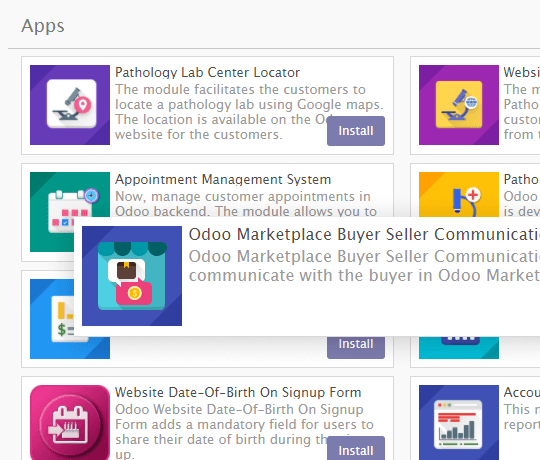Click the yellow microscope globe app icon
The width and height of the screenshot is (540, 460).
(459, 105)
